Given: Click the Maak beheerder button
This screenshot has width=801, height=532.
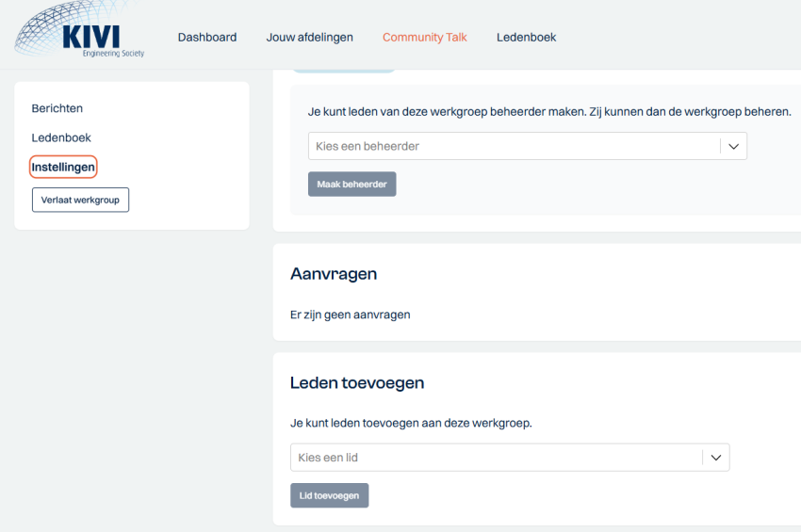Looking at the screenshot, I should pos(351,185).
